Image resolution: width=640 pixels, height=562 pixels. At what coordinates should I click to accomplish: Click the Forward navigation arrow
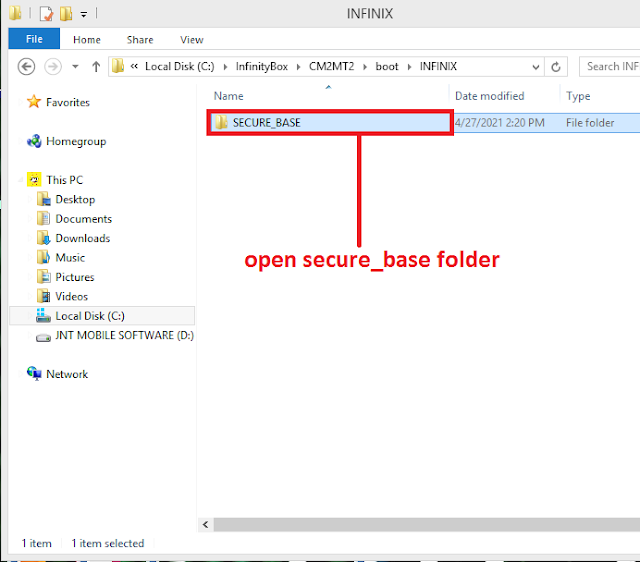click(x=53, y=67)
